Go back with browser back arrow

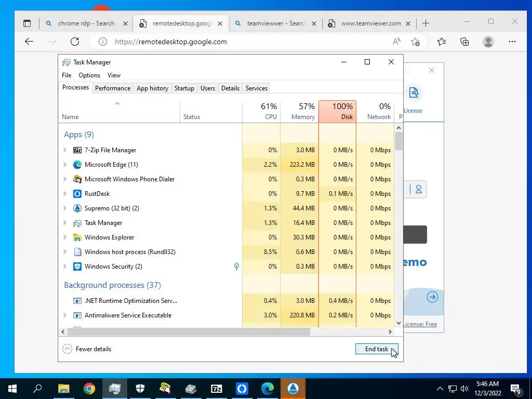coord(29,42)
